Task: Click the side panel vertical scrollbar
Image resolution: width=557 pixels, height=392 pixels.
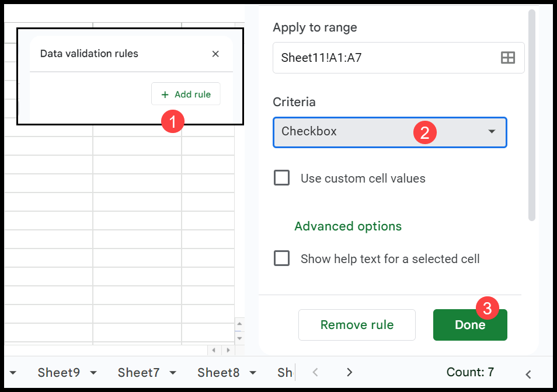Action: tap(531, 116)
